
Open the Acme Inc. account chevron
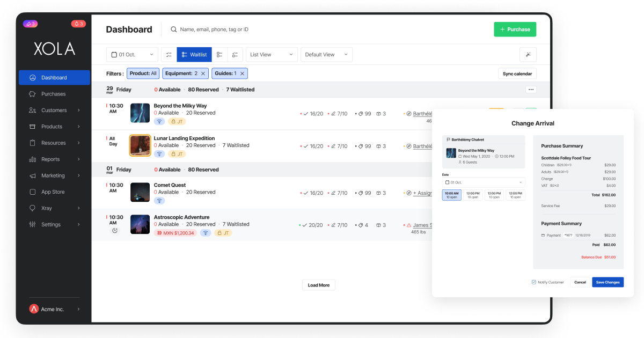[79, 309]
